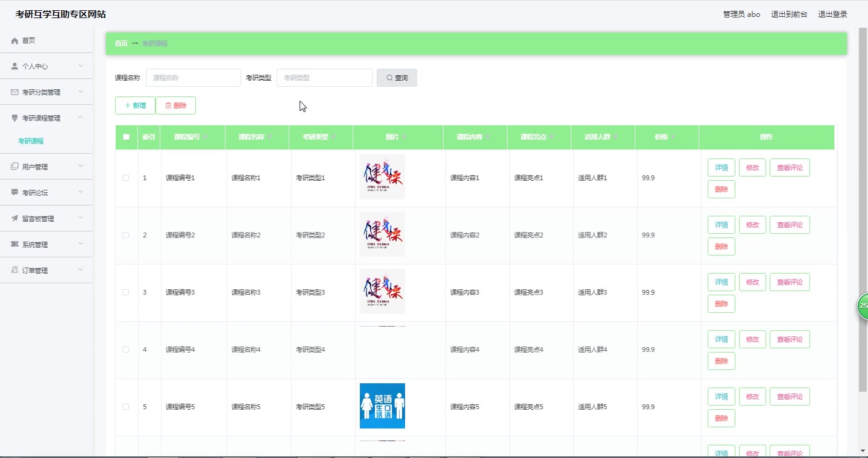
Task: Click the 管理员 abo user label
Action: 741,14
